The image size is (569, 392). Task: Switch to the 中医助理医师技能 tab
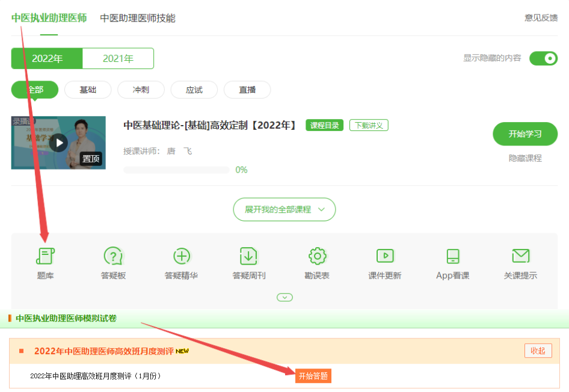[x=138, y=18]
